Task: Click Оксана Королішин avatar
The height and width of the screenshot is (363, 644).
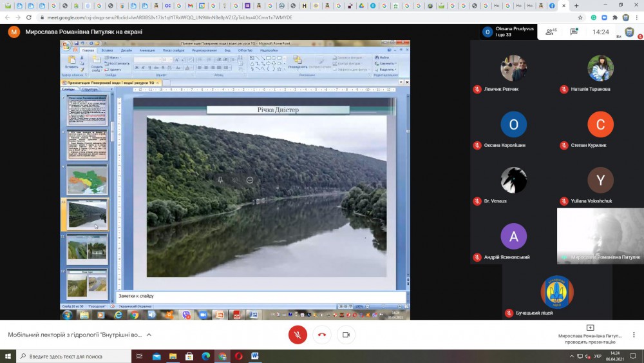Action: pos(514,124)
